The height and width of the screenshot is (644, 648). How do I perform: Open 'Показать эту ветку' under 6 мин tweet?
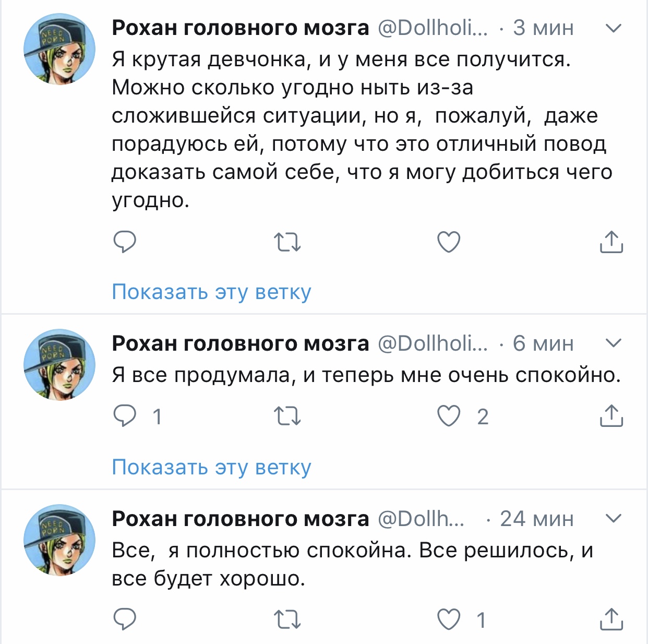211,468
